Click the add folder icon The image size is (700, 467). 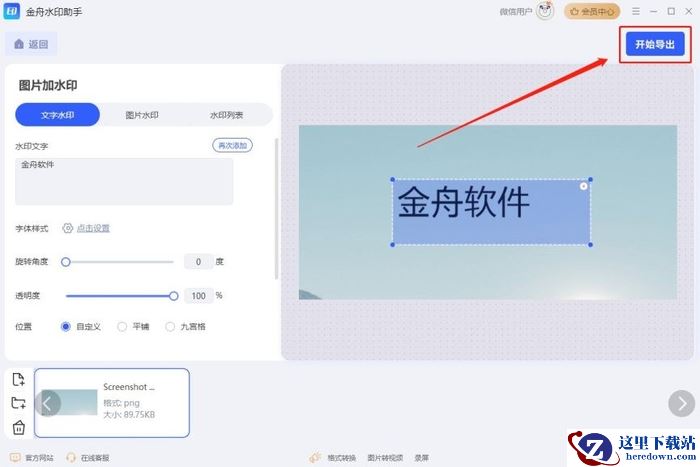point(18,403)
